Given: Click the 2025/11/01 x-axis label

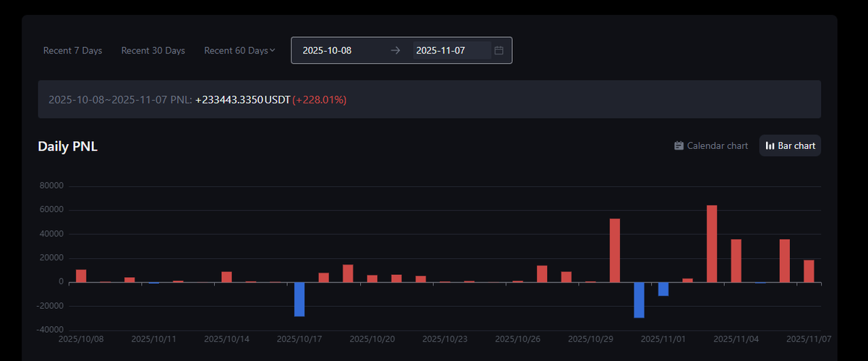Looking at the screenshot, I should (664, 339).
